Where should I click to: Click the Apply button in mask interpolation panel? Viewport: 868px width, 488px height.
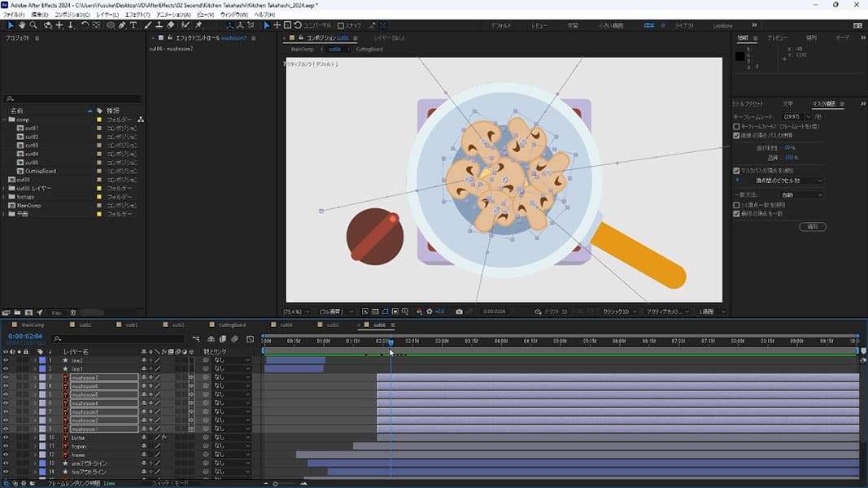812,227
